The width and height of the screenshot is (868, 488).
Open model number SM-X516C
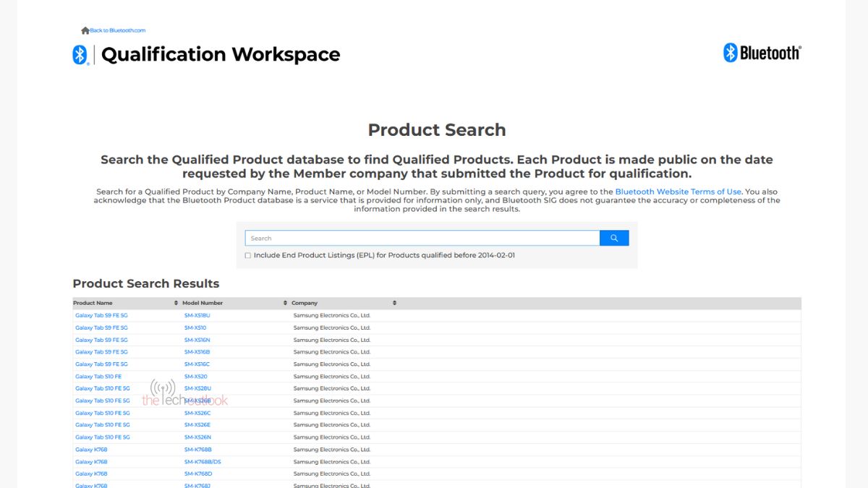pos(197,364)
